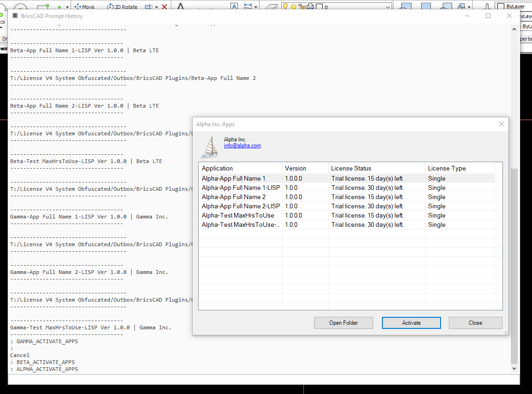Select the Alpha-App Full Name 1 row
The width and height of the screenshot is (532, 394).
pyautogui.click(x=347, y=178)
